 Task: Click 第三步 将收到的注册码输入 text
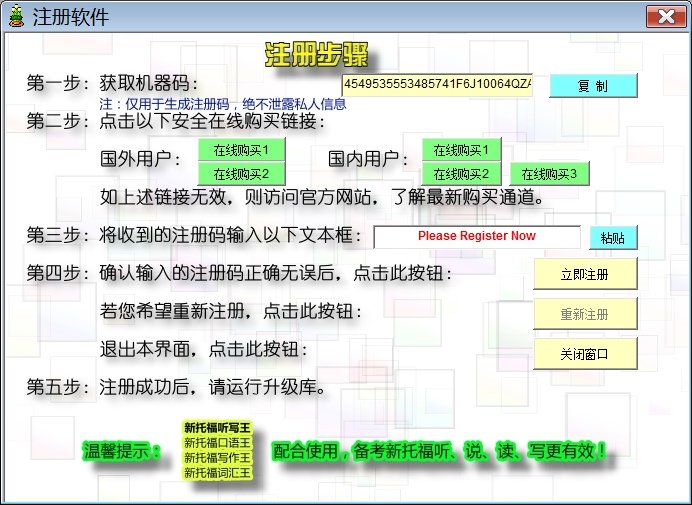[x=193, y=235]
